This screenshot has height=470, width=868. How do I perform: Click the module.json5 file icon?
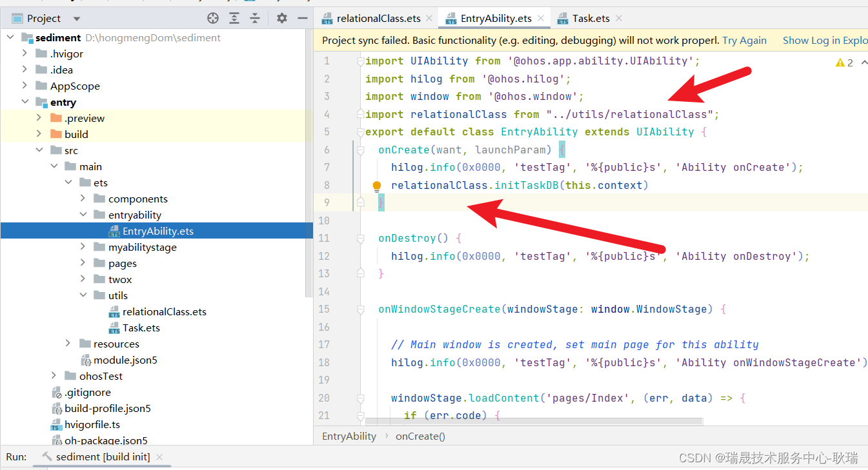coord(86,360)
